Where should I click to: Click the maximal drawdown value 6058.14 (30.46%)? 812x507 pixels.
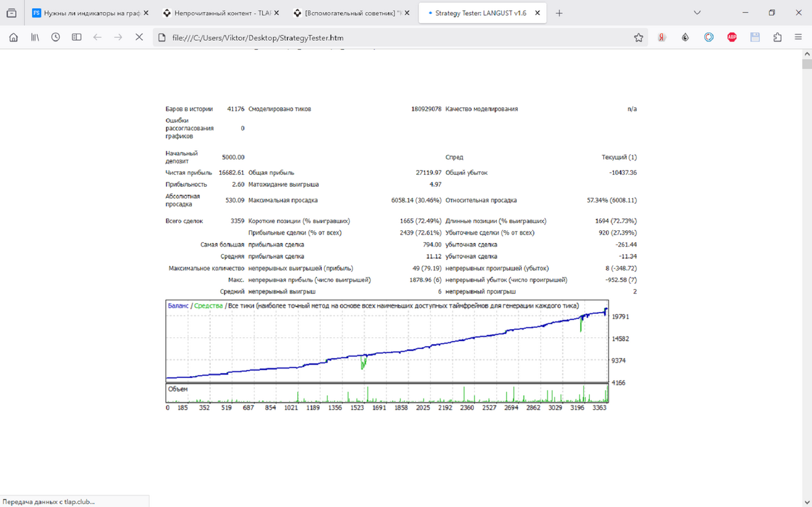pyautogui.click(x=416, y=200)
